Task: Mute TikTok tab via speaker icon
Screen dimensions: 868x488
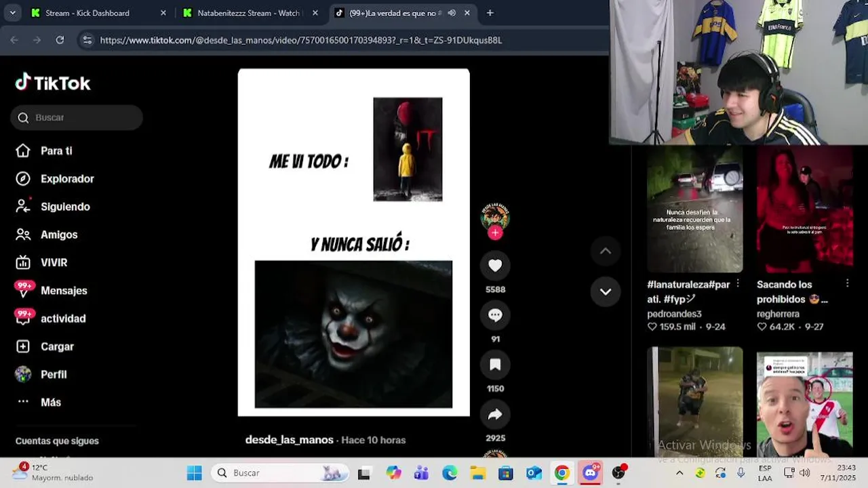Action: pos(452,13)
